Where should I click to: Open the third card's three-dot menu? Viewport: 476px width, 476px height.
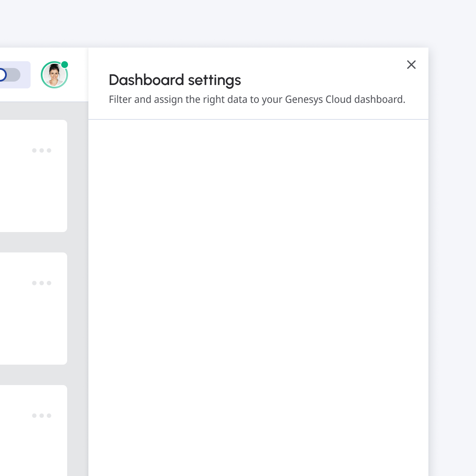point(42,416)
